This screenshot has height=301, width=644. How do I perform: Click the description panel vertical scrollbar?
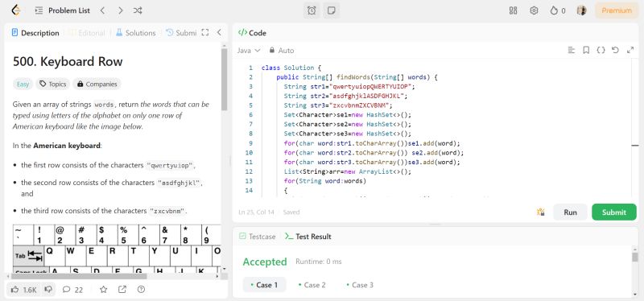(225, 79)
